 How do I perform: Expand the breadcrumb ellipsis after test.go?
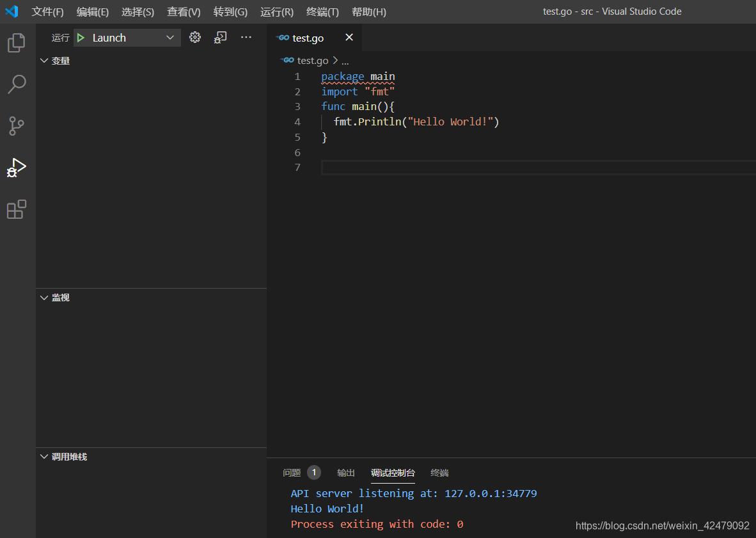(x=345, y=61)
